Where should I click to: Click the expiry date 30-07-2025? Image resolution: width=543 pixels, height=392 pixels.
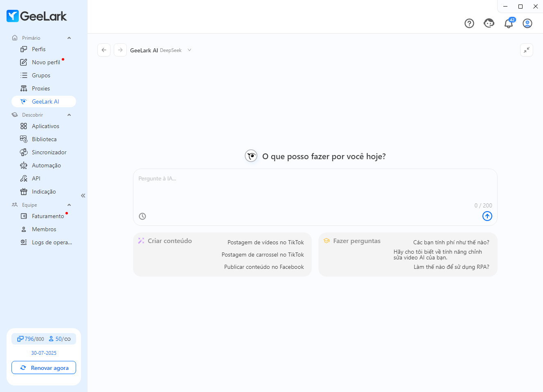pyautogui.click(x=44, y=353)
